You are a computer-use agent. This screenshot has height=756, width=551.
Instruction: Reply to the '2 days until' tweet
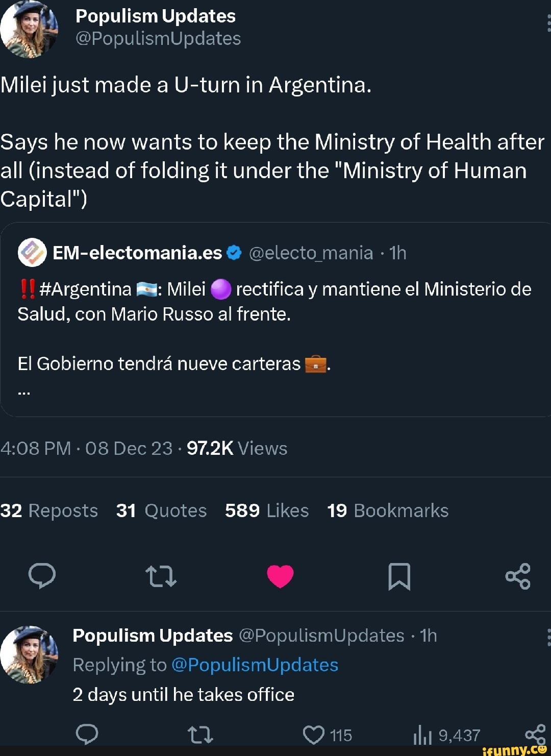87,735
